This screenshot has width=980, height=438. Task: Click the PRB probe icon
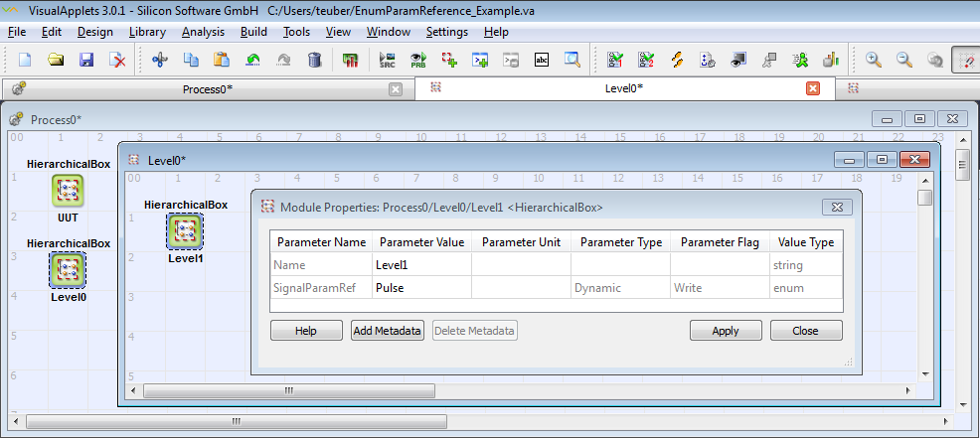click(418, 60)
